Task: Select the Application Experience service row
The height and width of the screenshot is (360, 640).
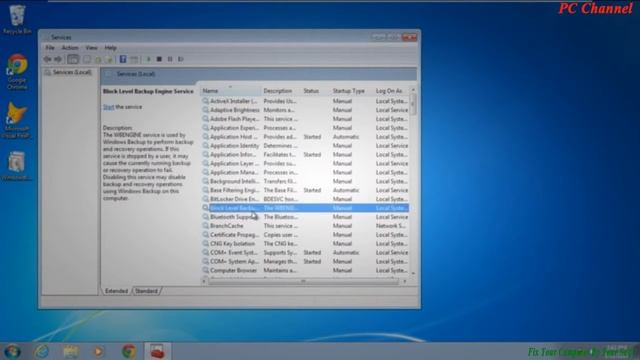Action: [305, 128]
